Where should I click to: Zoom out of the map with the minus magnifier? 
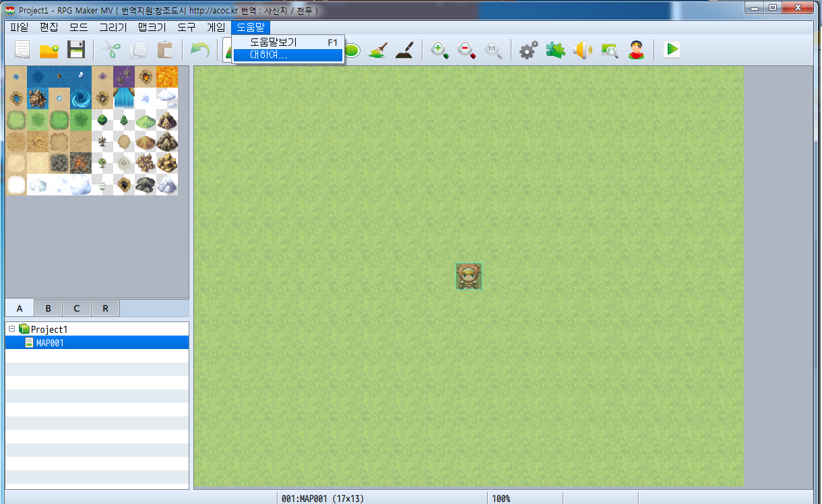[x=466, y=50]
